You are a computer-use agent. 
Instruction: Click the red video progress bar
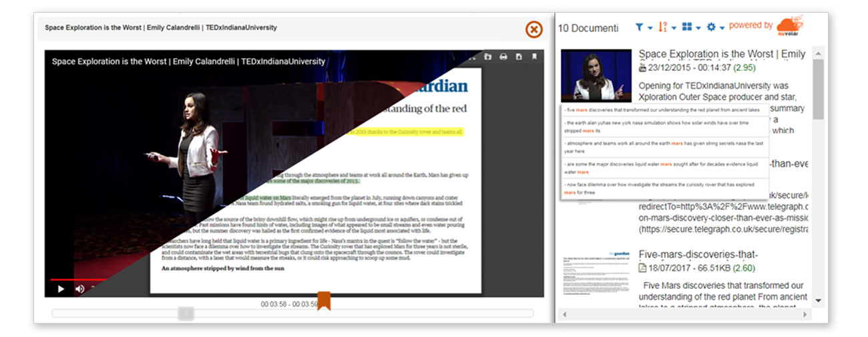point(77,279)
